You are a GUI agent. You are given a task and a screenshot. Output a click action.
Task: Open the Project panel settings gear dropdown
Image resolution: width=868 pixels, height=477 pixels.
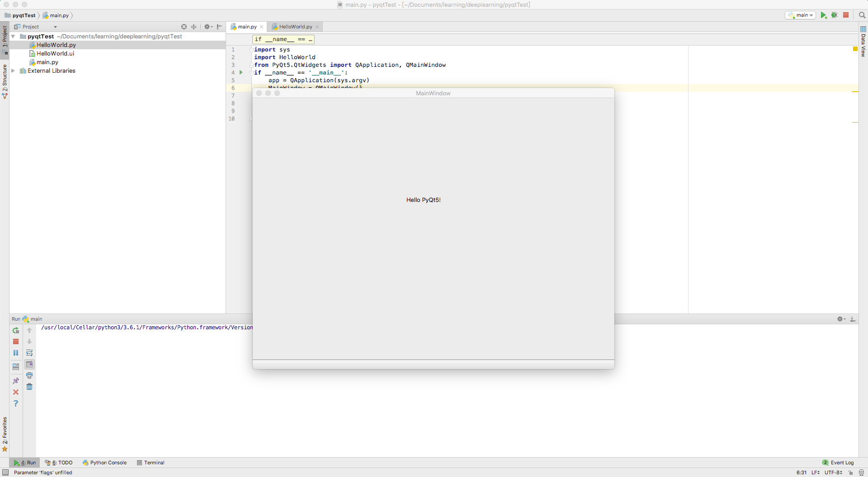click(208, 27)
